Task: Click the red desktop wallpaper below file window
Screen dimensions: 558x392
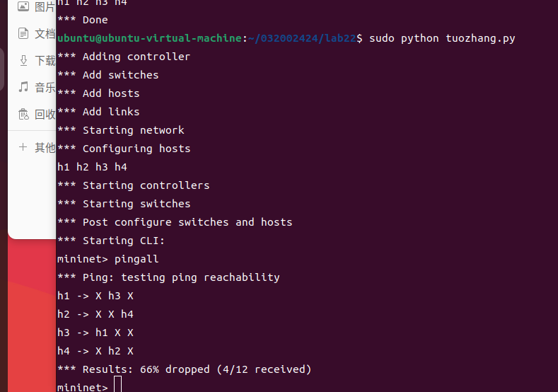Action: tap(32, 313)
